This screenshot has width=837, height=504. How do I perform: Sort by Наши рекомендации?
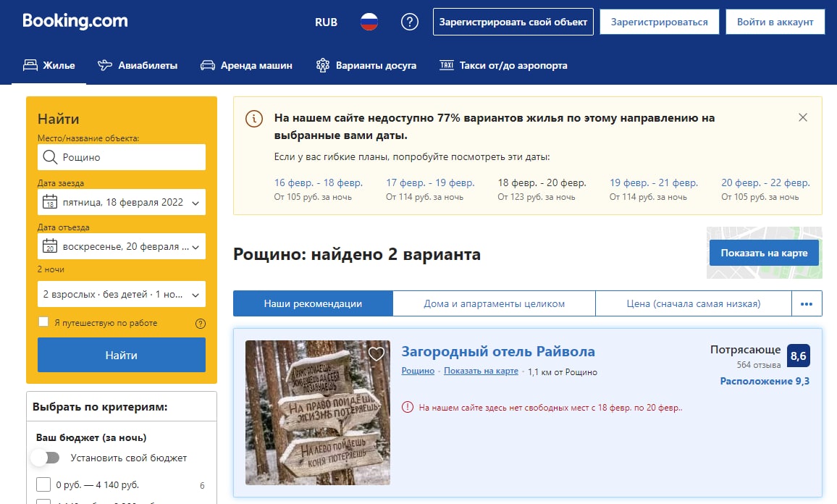[313, 304]
